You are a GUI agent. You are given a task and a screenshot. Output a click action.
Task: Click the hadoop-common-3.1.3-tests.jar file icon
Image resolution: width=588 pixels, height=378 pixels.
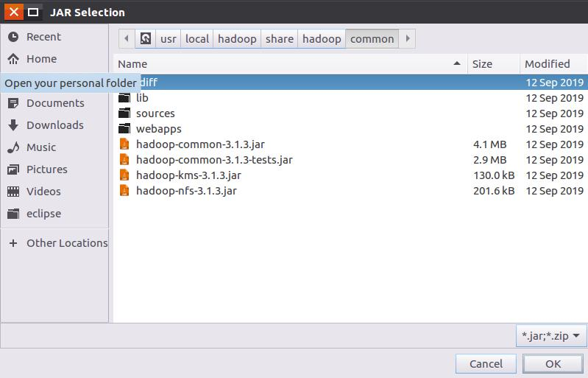click(124, 160)
